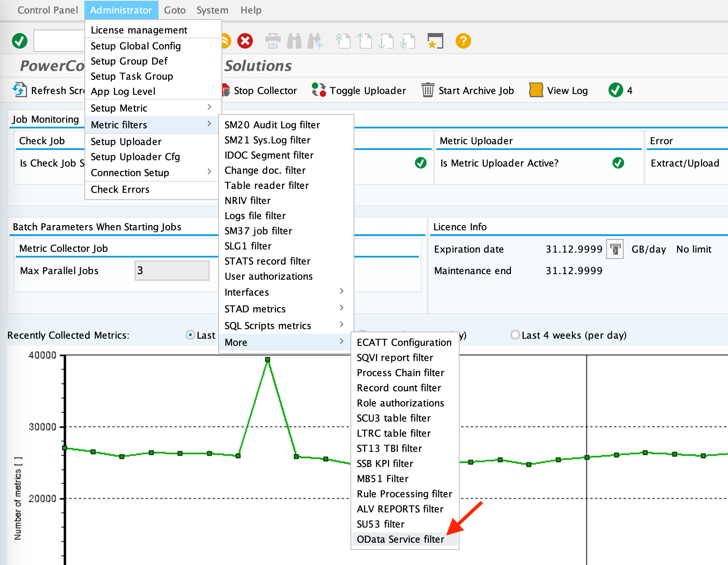Select the Last 4 weeks radio button
The image size is (728, 565).
coord(515,335)
